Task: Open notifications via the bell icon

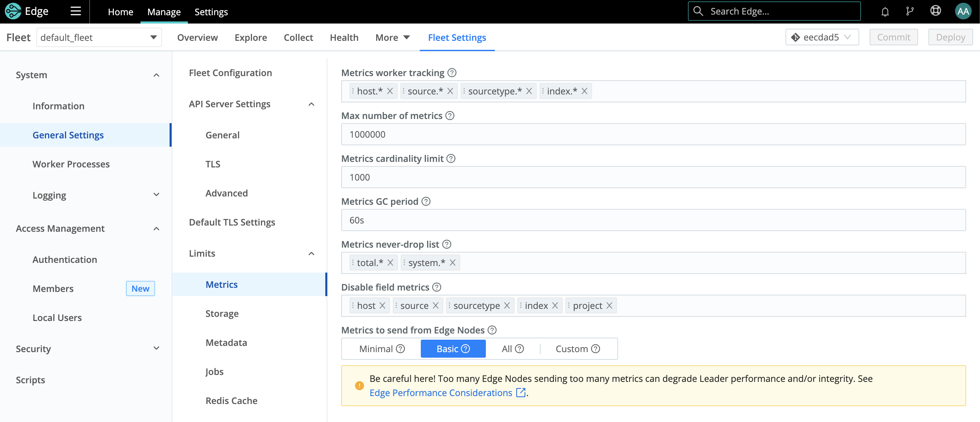Action: pos(885,11)
